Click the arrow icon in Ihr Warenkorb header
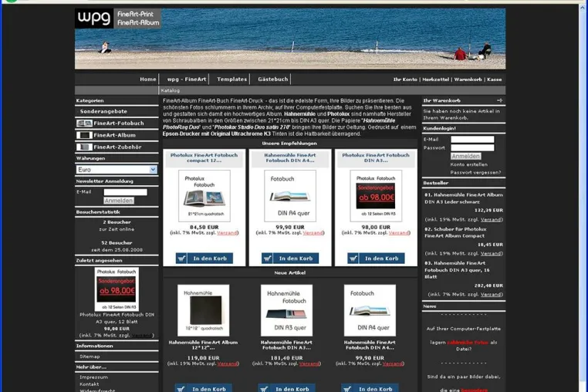588x392 pixels. (x=499, y=100)
